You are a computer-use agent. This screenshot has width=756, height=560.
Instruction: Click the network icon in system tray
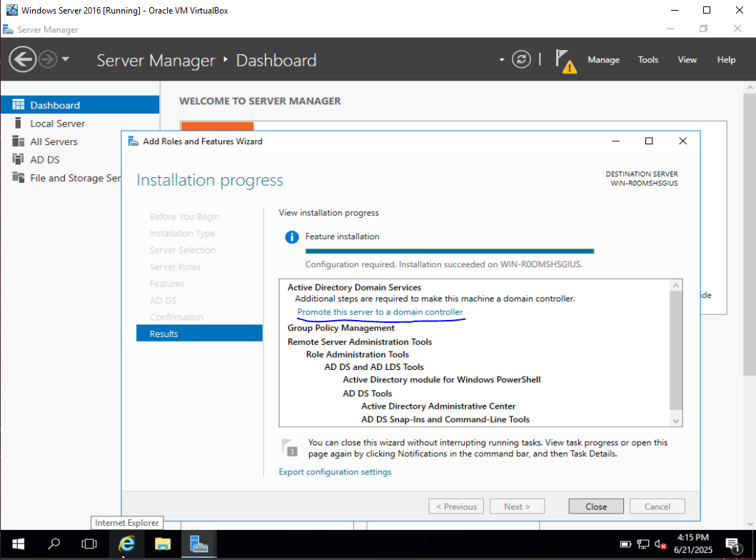coord(642,544)
